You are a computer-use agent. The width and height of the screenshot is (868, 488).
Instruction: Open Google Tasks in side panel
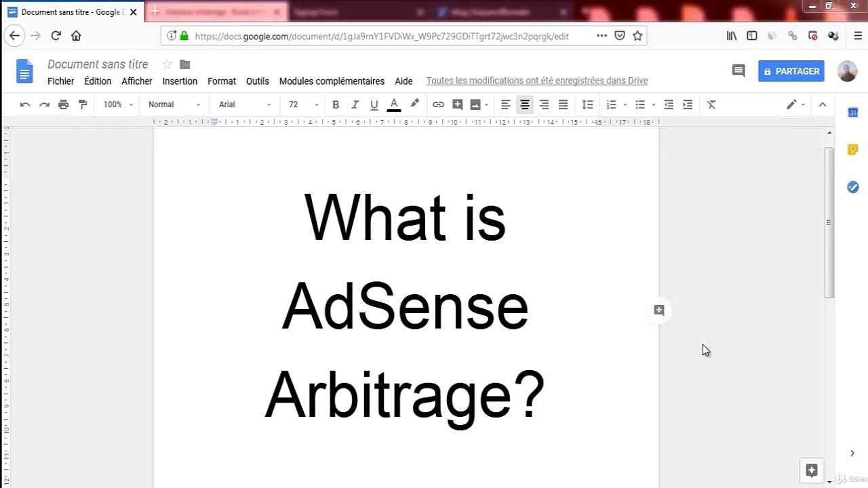pos(853,187)
